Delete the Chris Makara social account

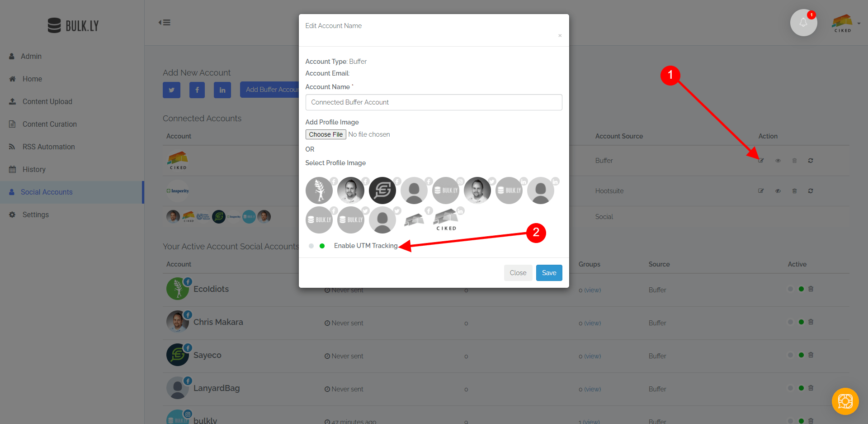[x=811, y=322]
